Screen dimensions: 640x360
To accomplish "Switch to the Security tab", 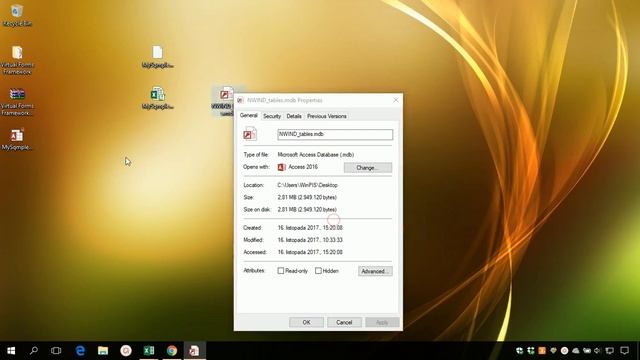I will pyautogui.click(x=272, y=116).
